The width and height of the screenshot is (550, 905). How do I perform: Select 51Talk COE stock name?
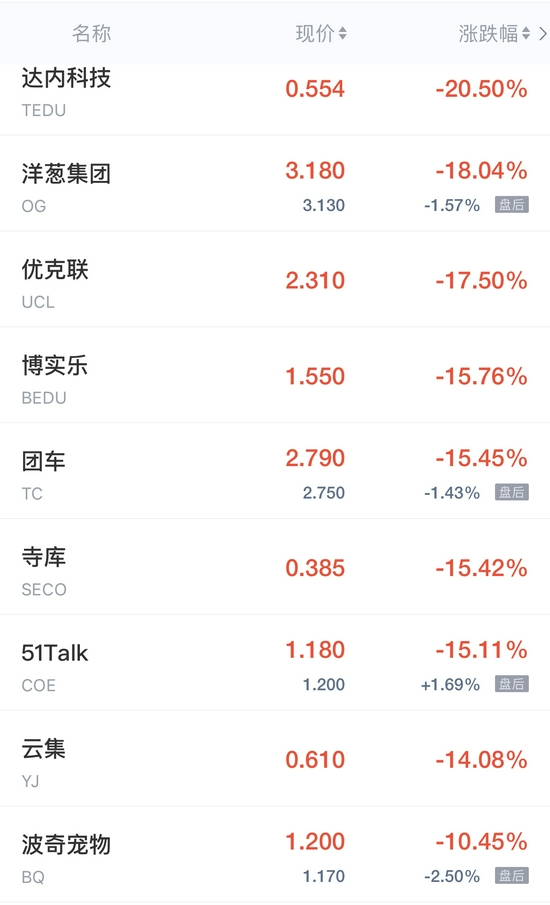pos(55,653)
